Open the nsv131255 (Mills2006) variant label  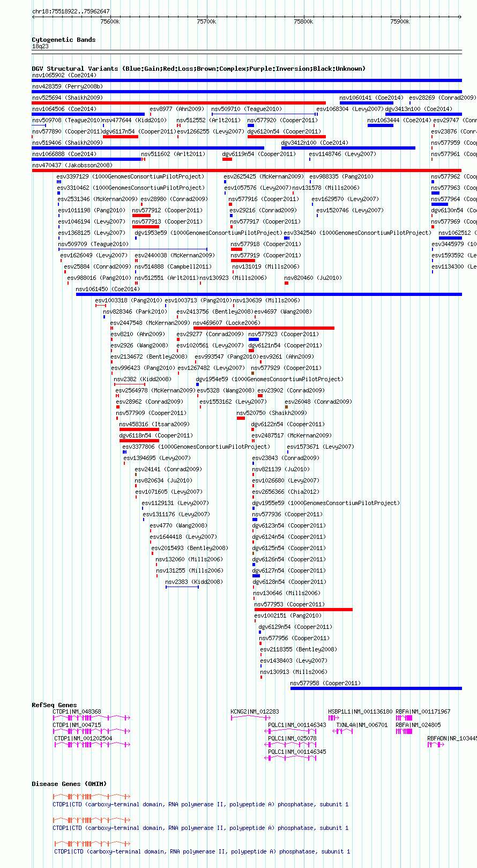190,570
